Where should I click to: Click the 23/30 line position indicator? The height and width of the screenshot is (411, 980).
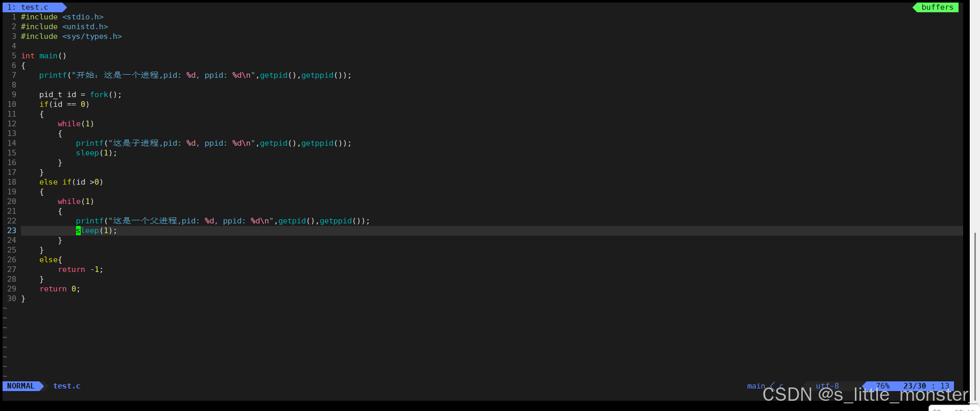pos(914,386)
